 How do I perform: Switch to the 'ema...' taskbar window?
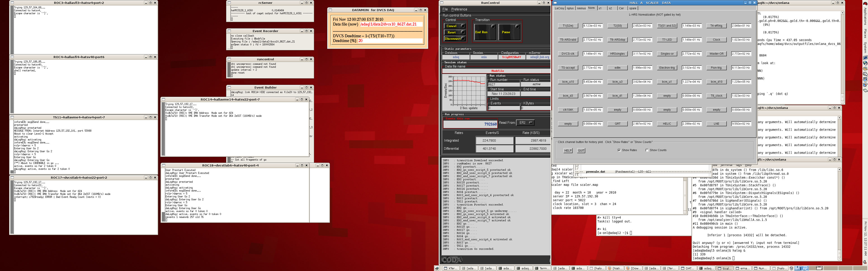coord(743,268)
